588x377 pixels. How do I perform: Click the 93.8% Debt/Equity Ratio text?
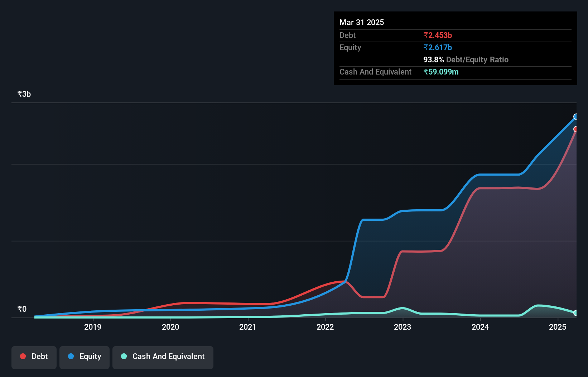[x=466, y=59]
